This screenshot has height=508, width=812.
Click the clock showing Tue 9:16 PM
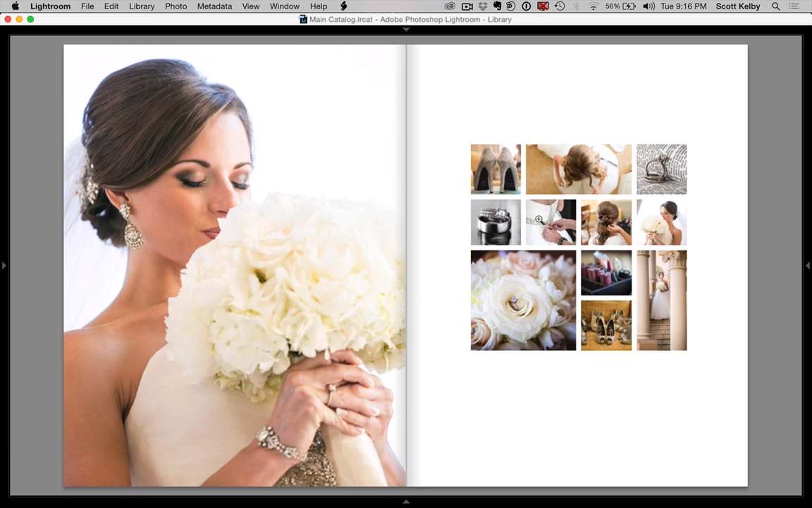click(x=683, y=6)
